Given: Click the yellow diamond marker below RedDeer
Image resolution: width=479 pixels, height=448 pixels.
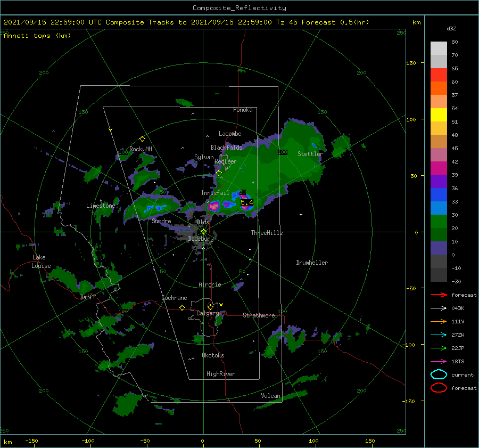Looking at the screenshot, I should pos(219,173).
